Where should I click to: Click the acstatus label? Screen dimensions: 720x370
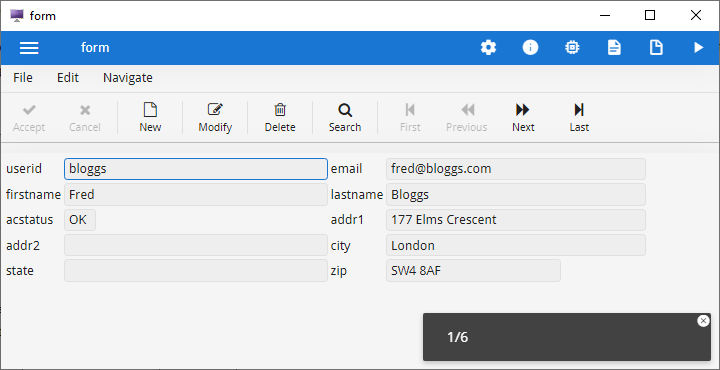click(x=29, y=220)
